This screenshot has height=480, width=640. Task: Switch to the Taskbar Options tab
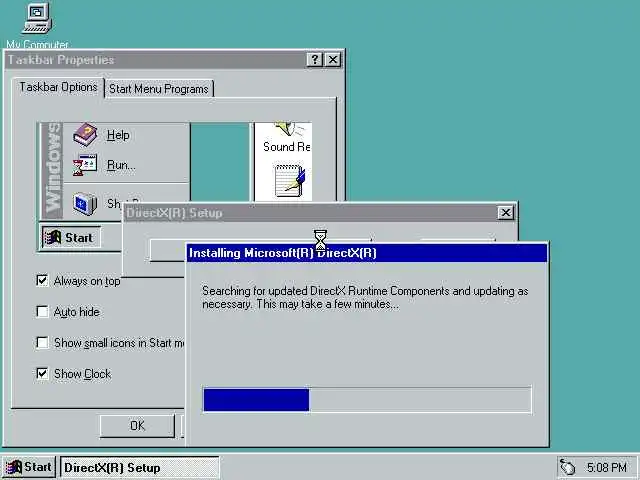click(x=58, y=87)
